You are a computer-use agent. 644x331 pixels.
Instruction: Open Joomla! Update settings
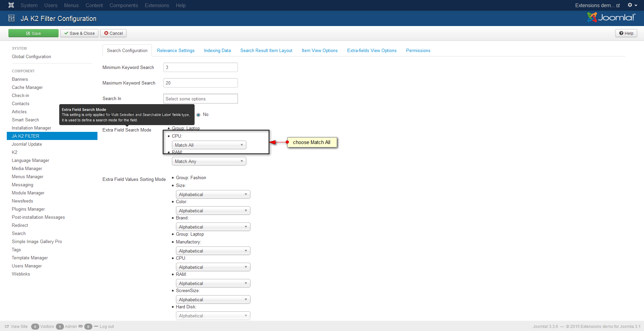coord(27,144)
